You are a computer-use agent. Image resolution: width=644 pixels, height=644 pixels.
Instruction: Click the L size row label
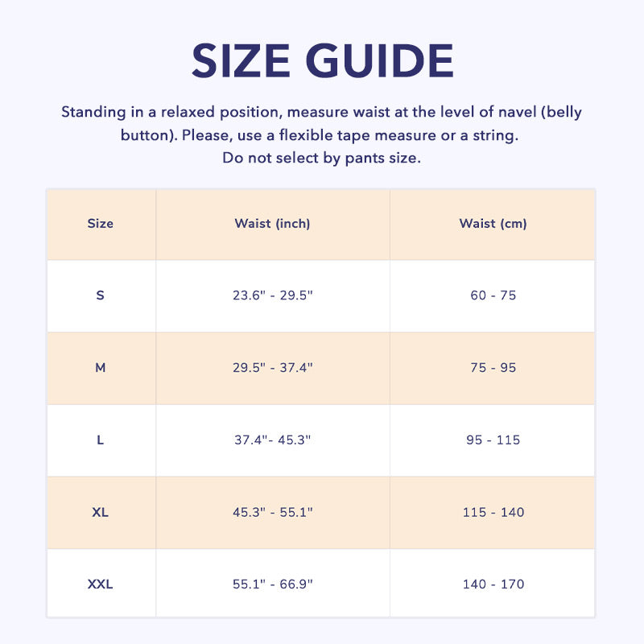click(101, 440)
